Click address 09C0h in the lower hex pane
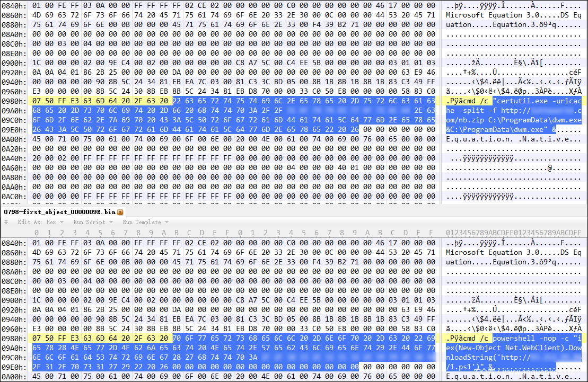 pyautogui.click(x=14, y=357)
